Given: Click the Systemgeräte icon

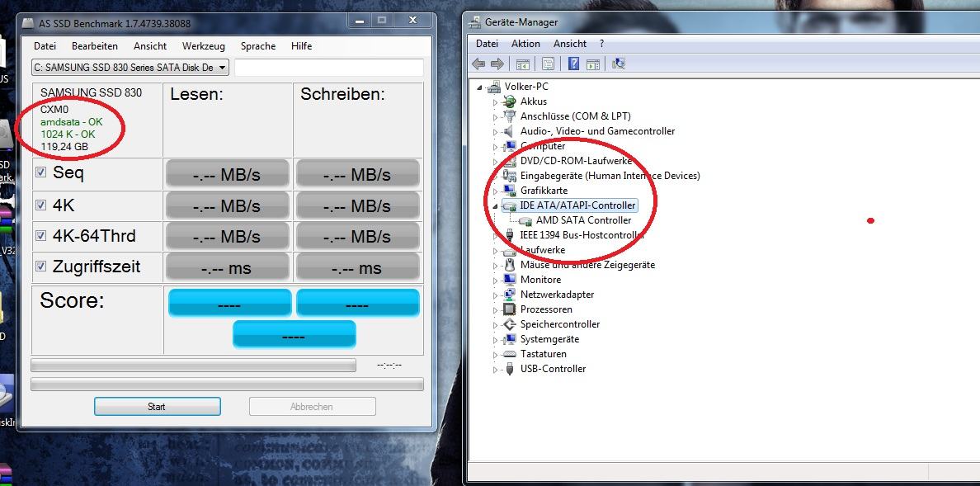Looking at the screenshot, I should click(x=509, y=339).
